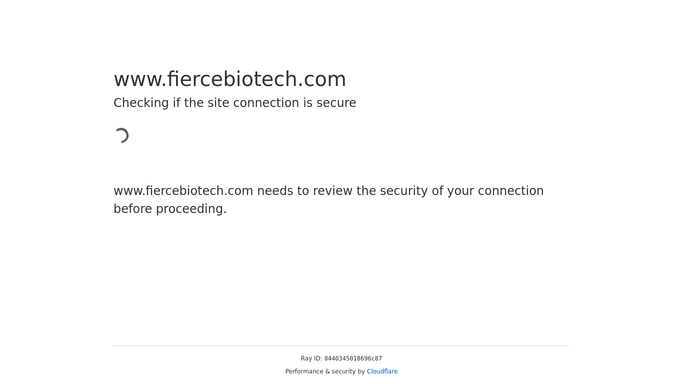683x384 pixels.
Task: Click the 'Performance & security by' text
Action: (x=325, y=371)
